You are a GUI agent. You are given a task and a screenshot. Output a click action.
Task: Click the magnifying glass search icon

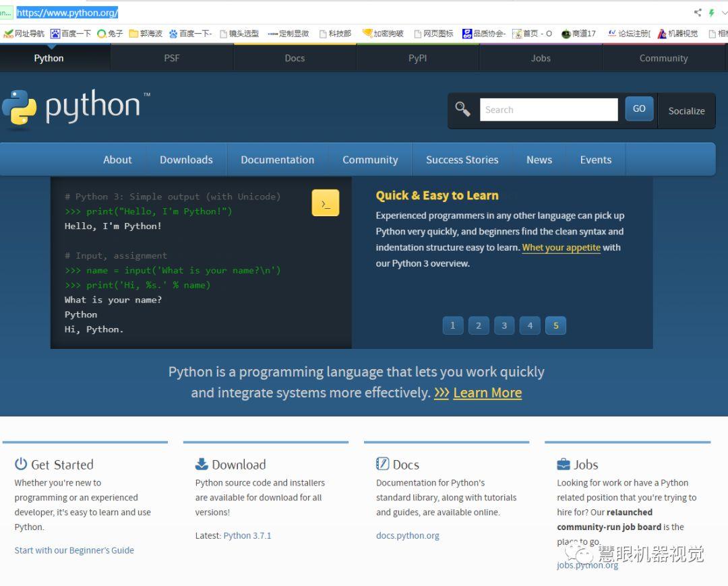462,110
